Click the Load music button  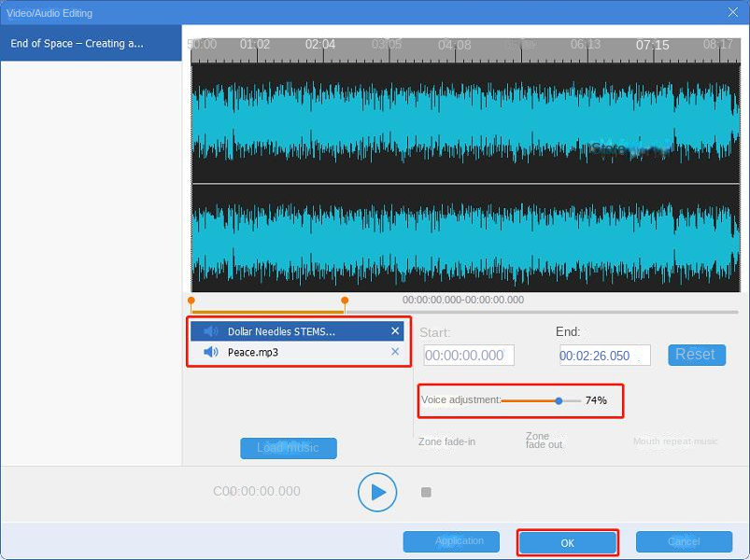click(289, 448)
